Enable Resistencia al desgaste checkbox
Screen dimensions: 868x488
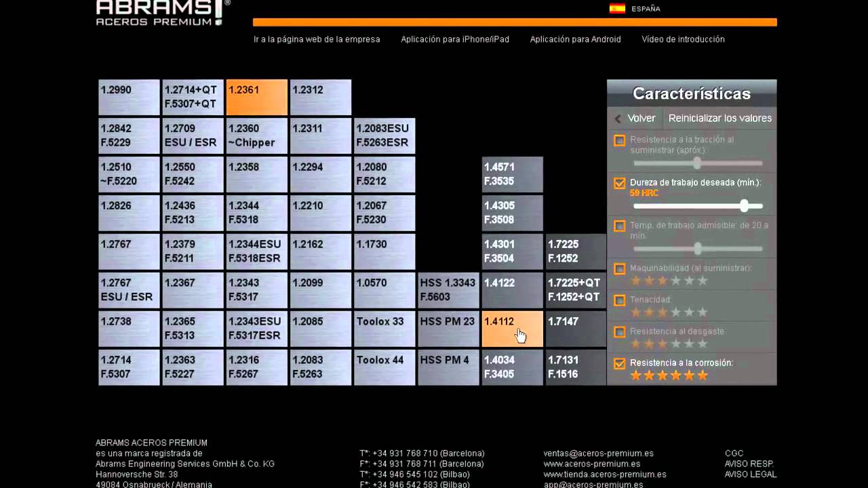click(619, 331)
